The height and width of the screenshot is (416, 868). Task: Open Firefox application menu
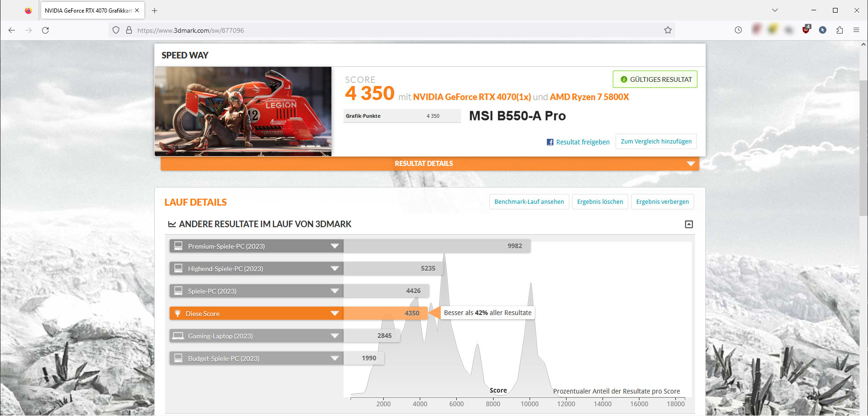[x=856, y=30]
